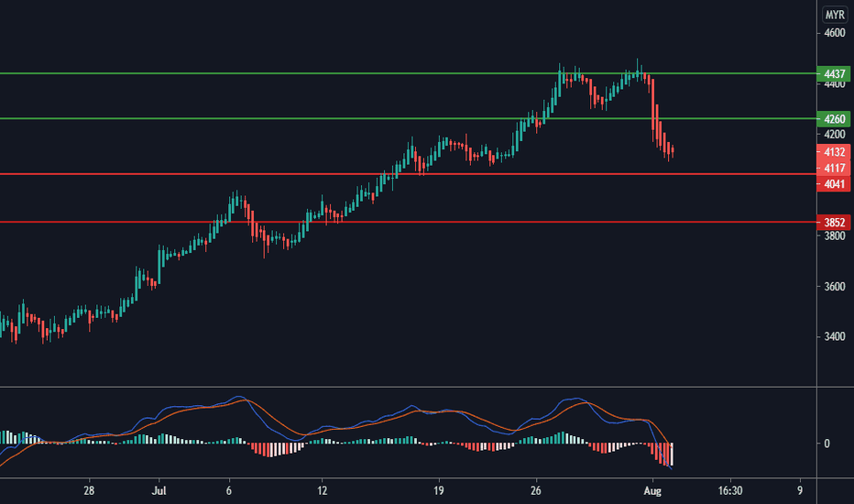Click the 16:30 time label
Viewport: 854px width, 504px height.
pos(729,491)
